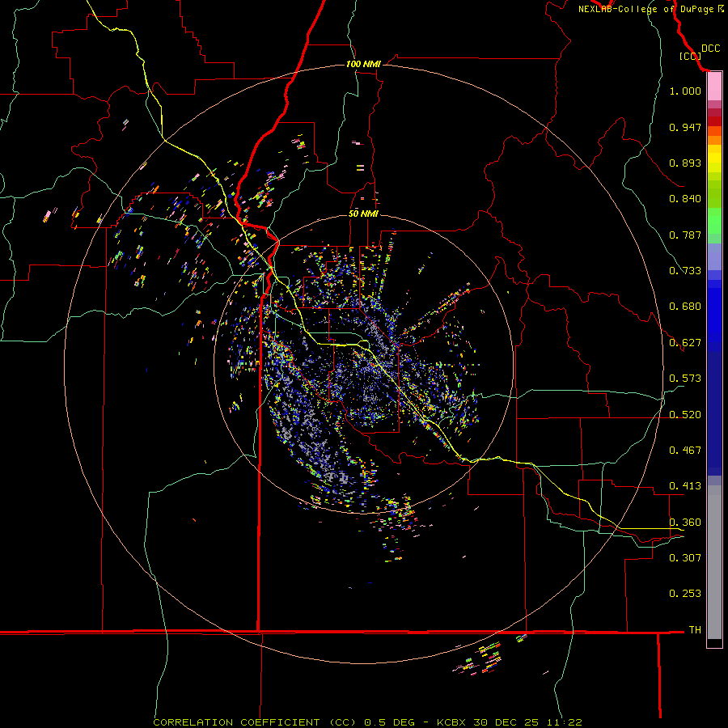Click the 0.787 scale value
The width and height of the screenshot is (728, 728).
click(685, 235)
